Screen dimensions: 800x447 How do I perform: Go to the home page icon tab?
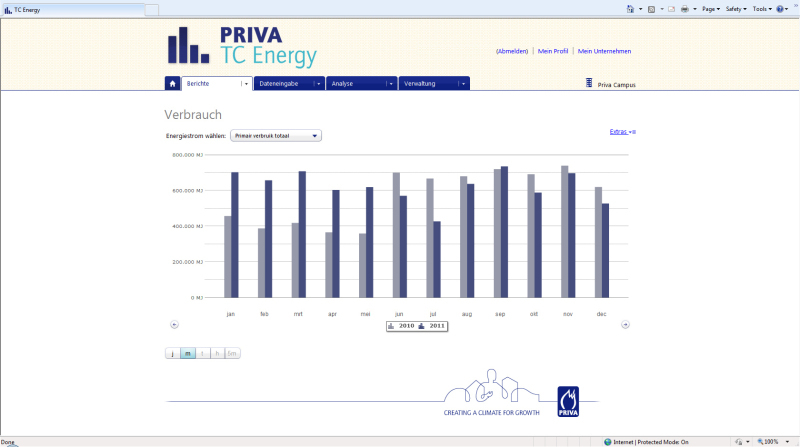pyautogui.click(x=172, y=84)
